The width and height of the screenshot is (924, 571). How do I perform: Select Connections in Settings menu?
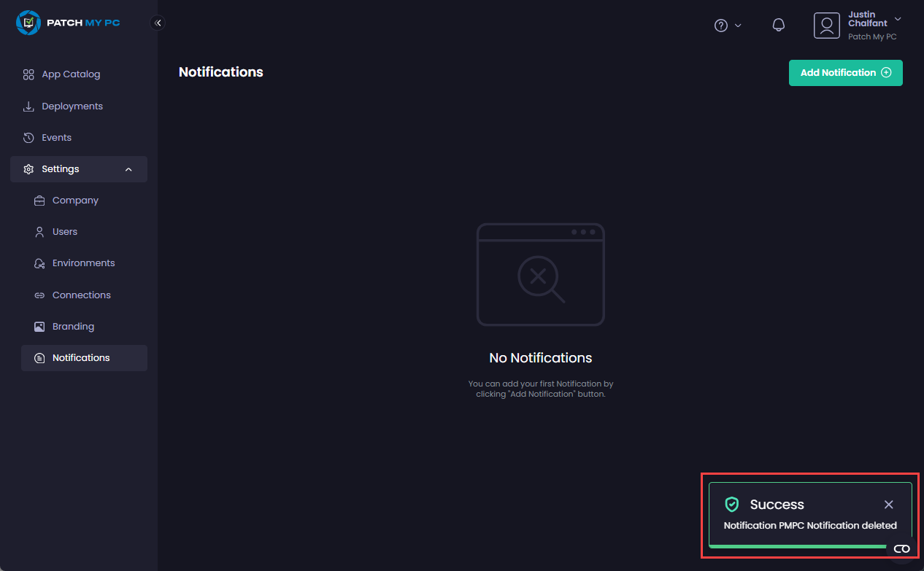point(82,295)
